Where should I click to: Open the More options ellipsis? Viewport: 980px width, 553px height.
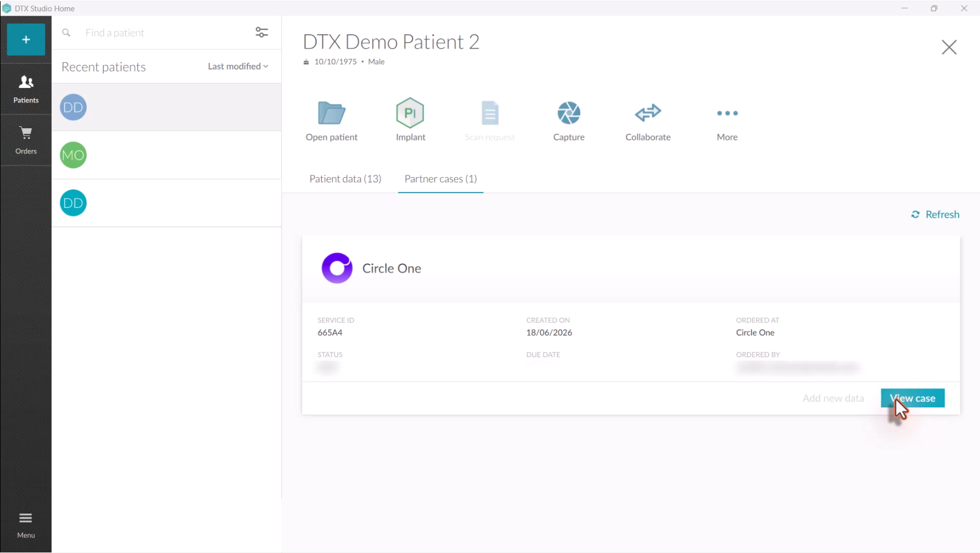(x=727, y=113)
